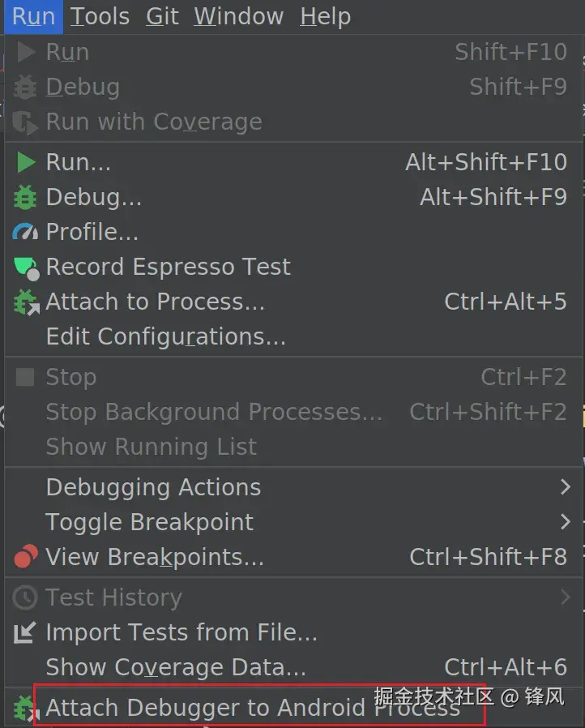The image size is (585, 728).
Task: Open the Tools menu
Action: coord(100,16)
